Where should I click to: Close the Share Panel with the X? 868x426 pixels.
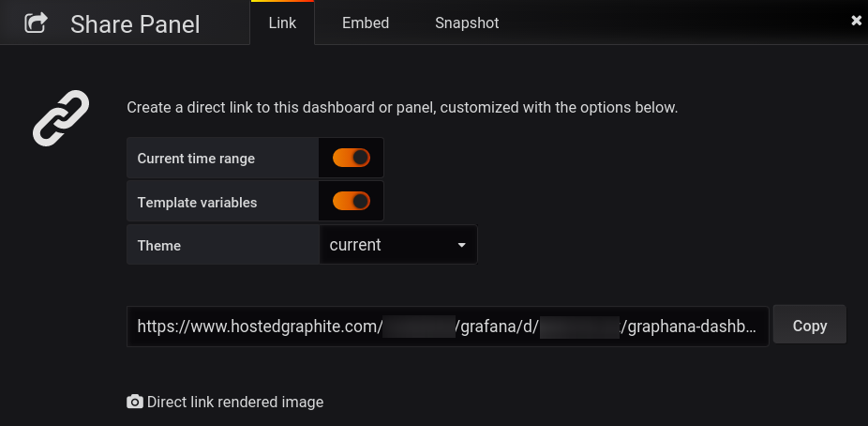pos(857,21)
